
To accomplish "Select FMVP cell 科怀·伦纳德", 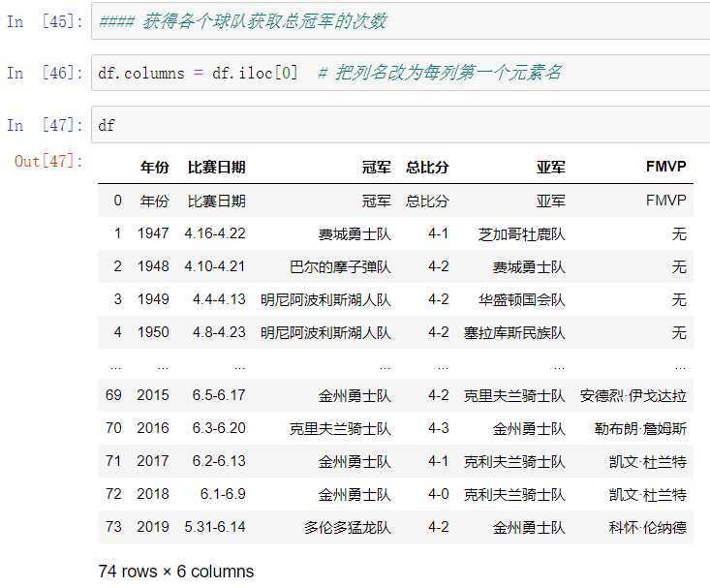I will (648, 527).
